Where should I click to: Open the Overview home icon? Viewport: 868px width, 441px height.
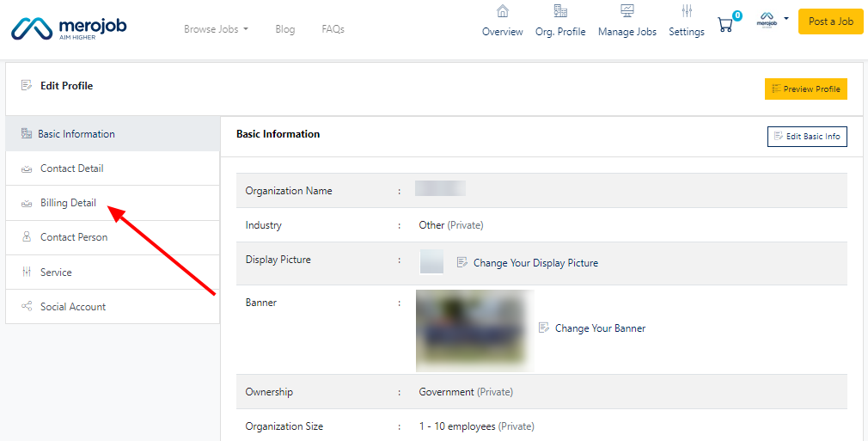point(503,11)
